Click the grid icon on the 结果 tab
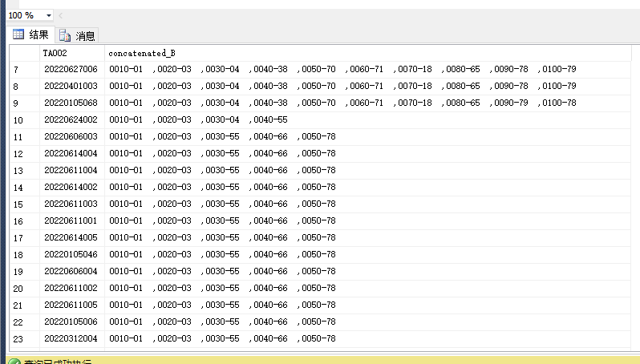The width and height of the screenshot is (640, 364). 18,34
